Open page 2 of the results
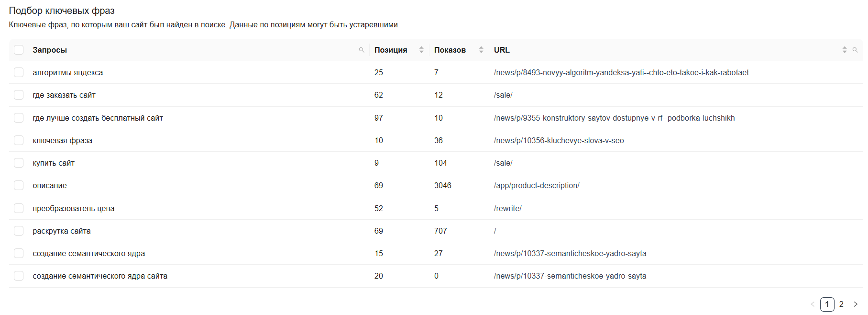The image size is (868, 315). click(x=841, y=304)
